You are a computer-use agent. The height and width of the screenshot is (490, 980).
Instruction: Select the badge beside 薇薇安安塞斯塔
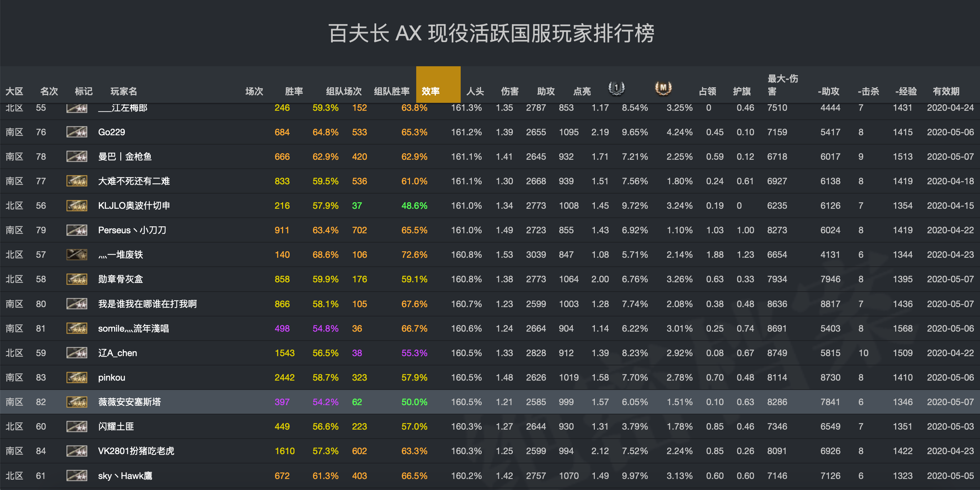coord(77,402)
